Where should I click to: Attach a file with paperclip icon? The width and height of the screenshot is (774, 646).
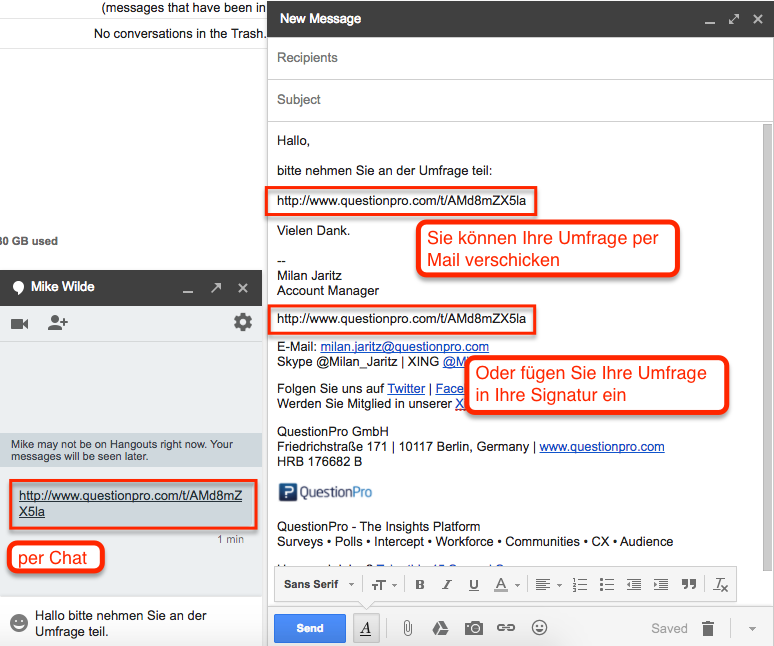coord(408,628)
